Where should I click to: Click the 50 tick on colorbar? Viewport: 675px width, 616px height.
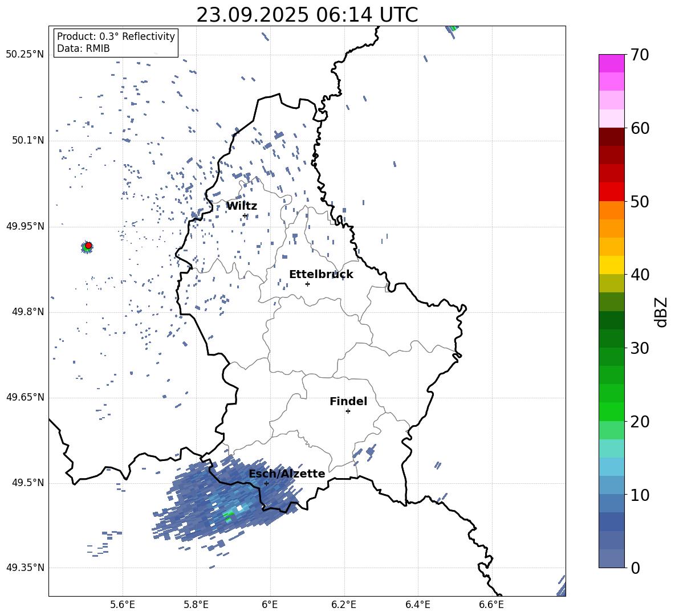pos(640,201)
